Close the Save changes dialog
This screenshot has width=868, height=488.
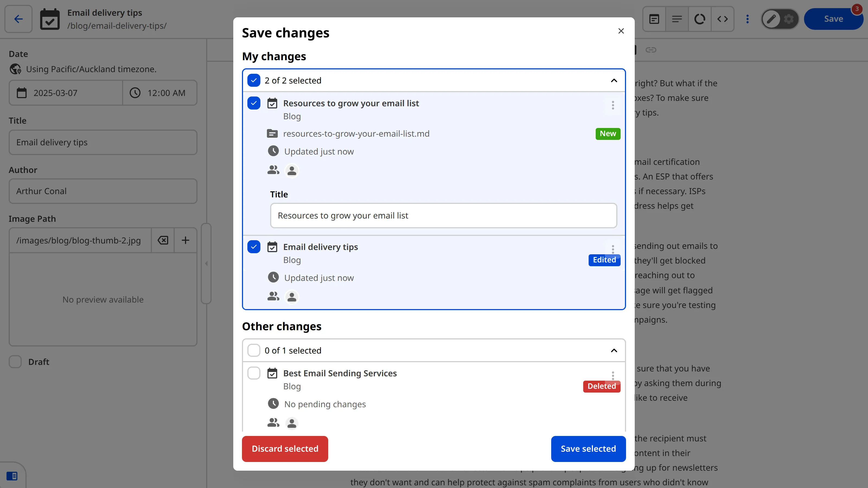point(621,31)
